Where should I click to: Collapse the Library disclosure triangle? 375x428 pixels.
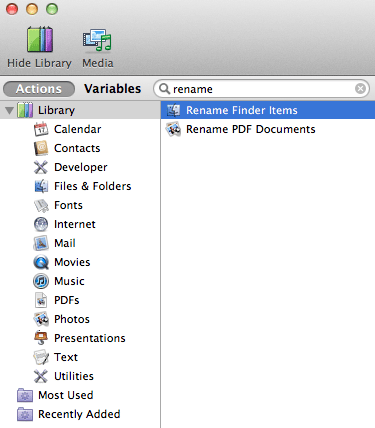tap(9, 110)
